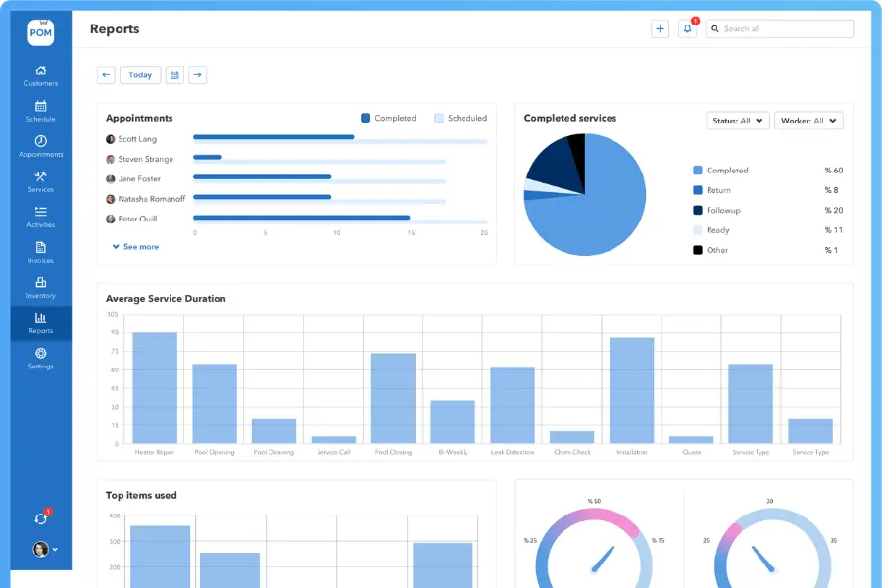Click the Today button
Viewport: 882px width, 588px height.
[140, 74]
